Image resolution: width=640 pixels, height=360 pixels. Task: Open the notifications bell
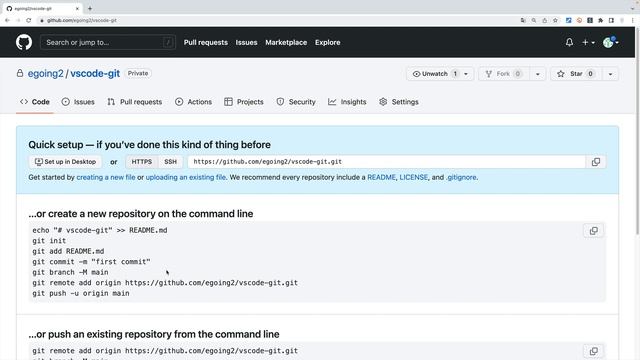[569, 42]
